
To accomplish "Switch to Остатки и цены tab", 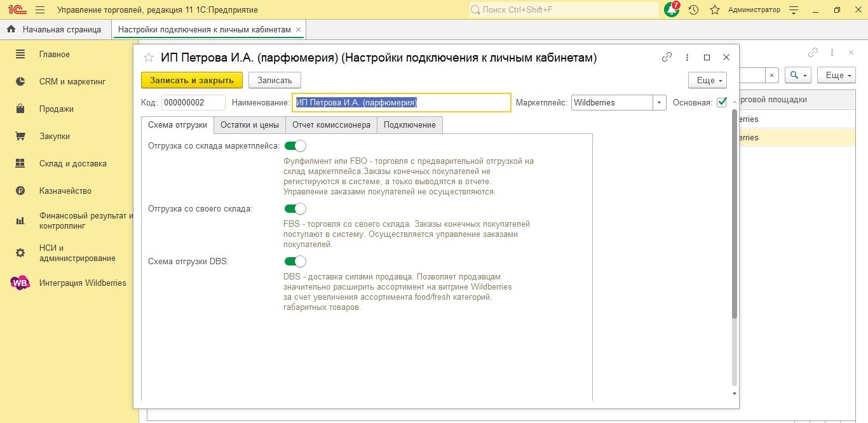I will (250, 125).
